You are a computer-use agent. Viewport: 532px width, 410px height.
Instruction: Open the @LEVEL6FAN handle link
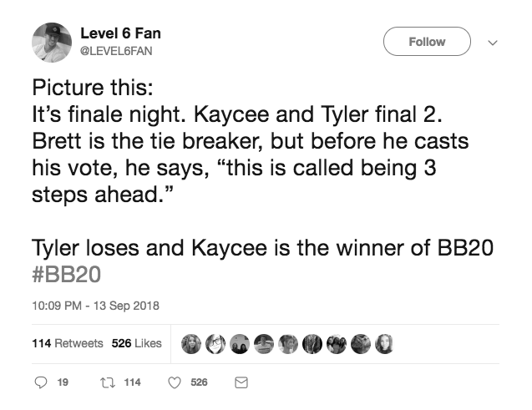116,51
